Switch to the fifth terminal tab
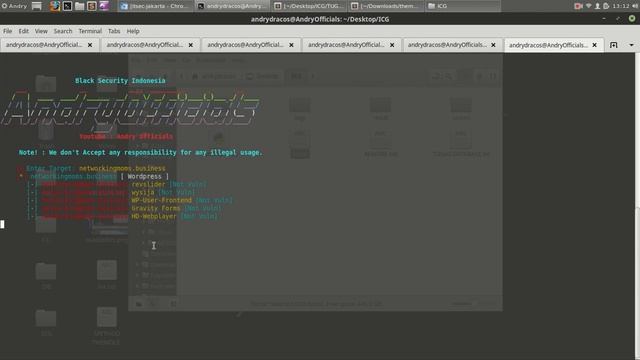640x360 pixels. pos(453,45)
